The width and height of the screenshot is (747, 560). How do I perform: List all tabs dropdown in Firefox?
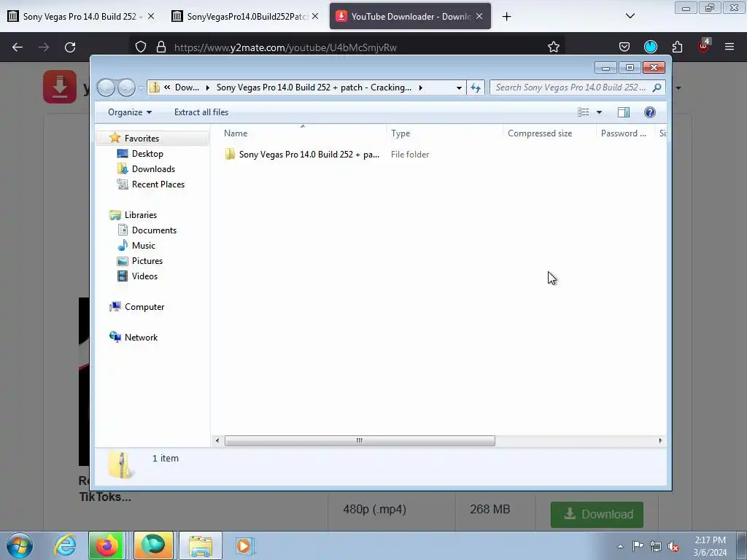click(630, 16)
